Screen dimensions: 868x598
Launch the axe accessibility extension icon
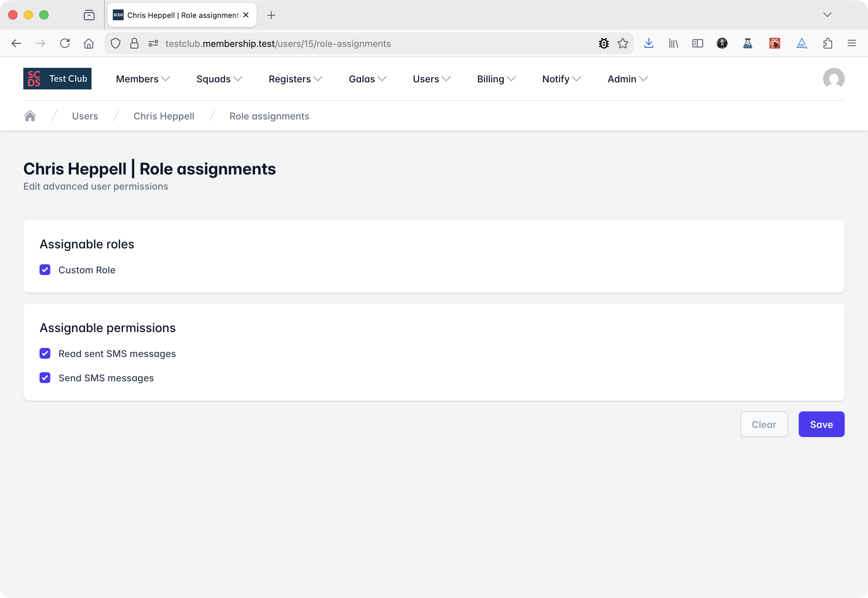(802, 43)
